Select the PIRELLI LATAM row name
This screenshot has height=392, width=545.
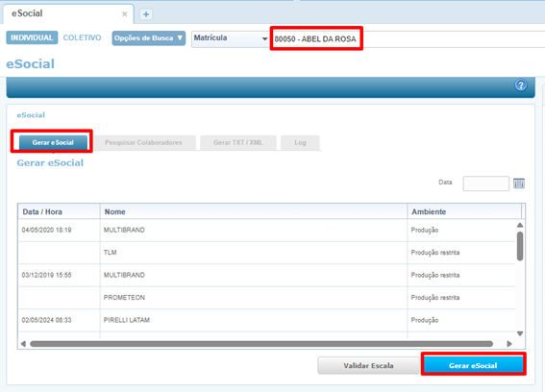click(x=127, y=320)
